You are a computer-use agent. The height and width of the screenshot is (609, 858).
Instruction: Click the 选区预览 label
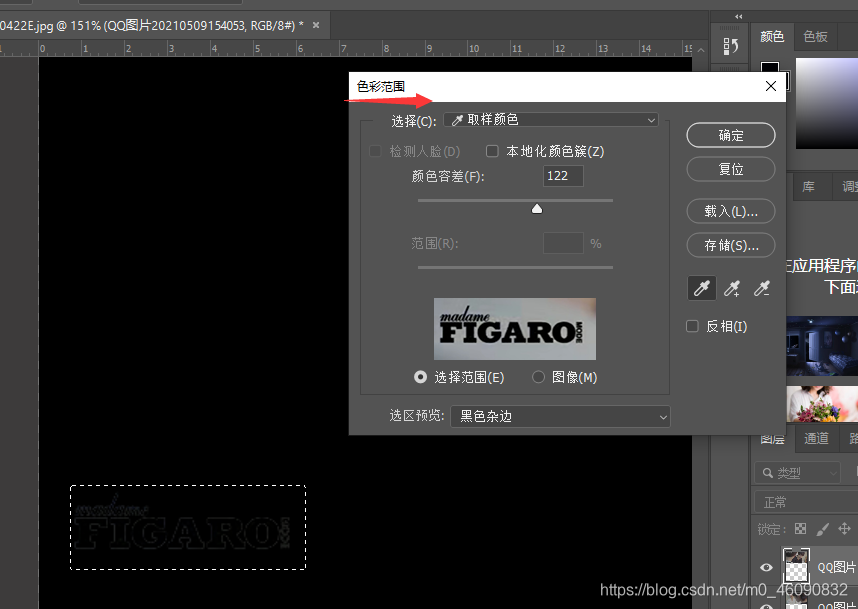point(416,416)
